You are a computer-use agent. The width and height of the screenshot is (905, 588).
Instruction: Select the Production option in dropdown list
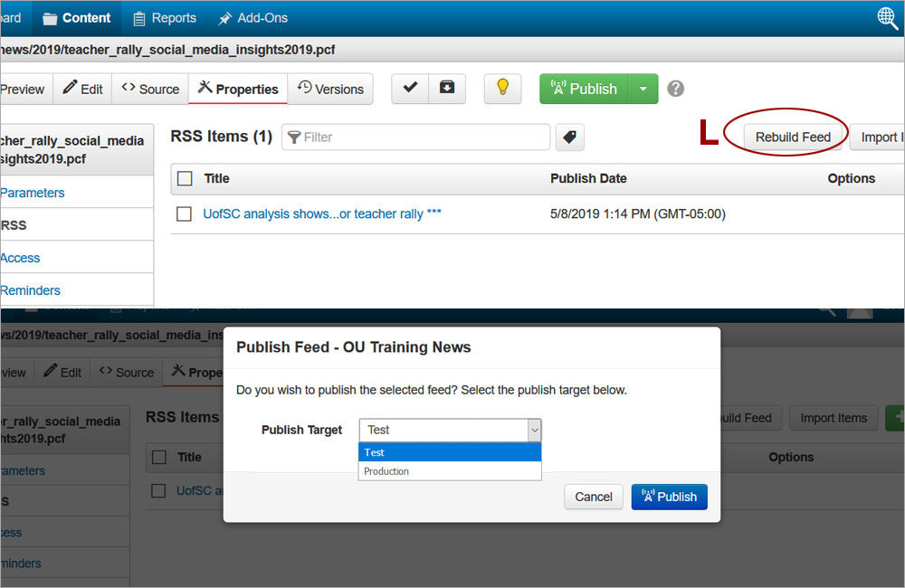tap(450, 471)
